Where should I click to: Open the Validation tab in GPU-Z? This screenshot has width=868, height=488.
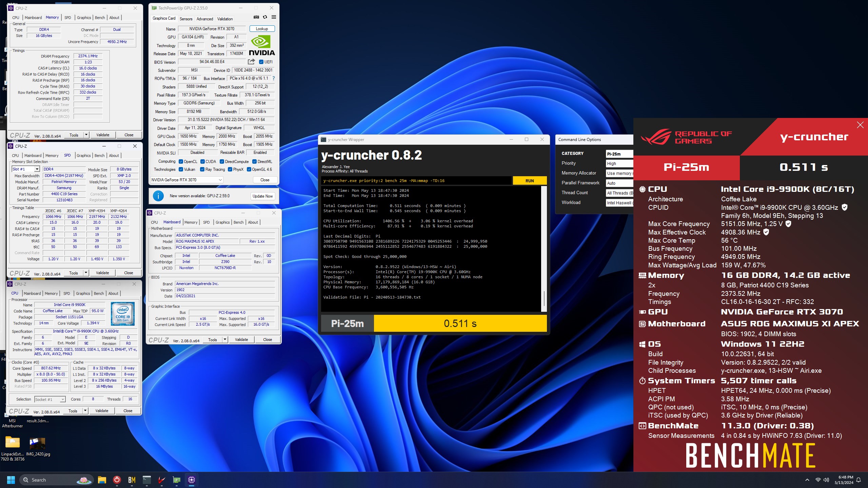click(x=225, y=19)
